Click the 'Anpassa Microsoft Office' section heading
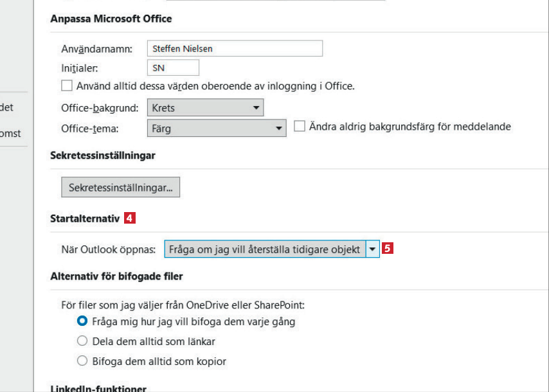 tap(111, 19)
